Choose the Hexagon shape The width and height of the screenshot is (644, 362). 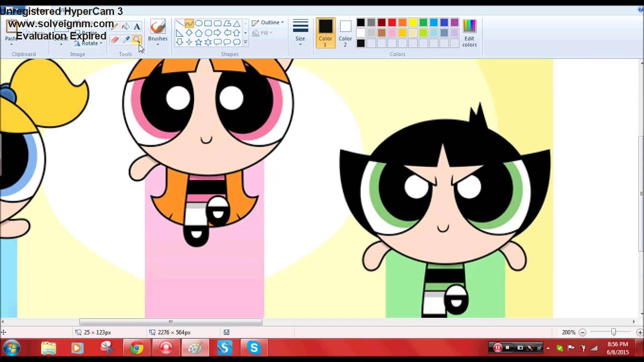tap(208, 33)
